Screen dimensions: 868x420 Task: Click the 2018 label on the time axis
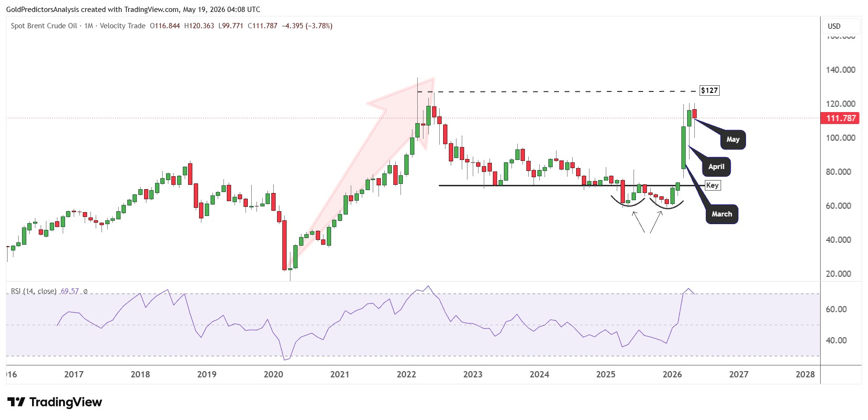[140, 375]
